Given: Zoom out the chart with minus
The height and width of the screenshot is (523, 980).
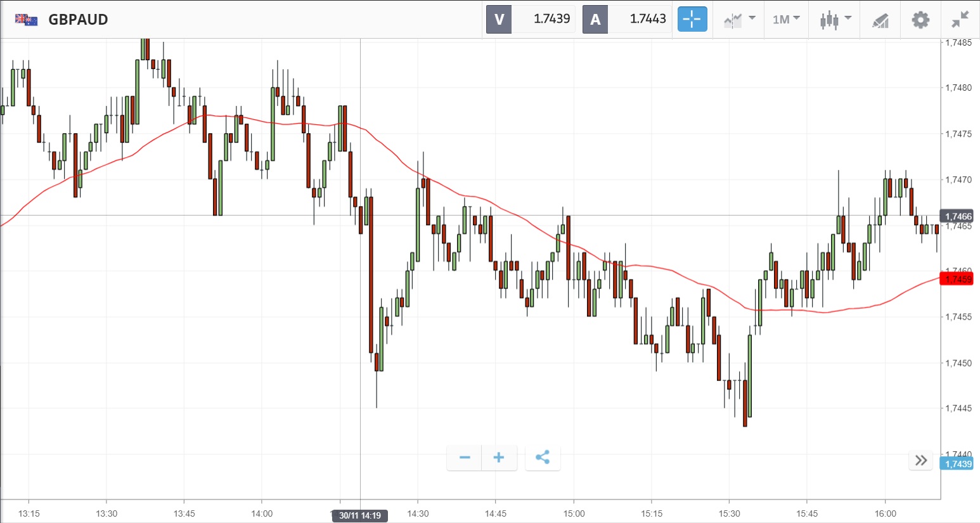Looking at the screenshot, I should coord(465,458).
